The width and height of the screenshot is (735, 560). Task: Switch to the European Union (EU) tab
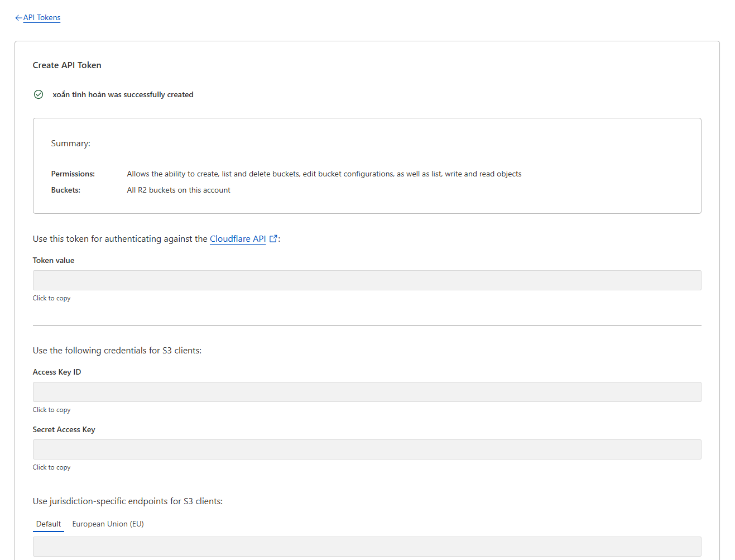[108, 524]
